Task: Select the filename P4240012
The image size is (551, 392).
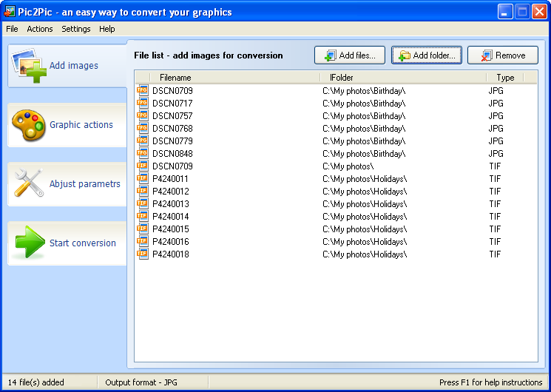Action: [170, 192]
